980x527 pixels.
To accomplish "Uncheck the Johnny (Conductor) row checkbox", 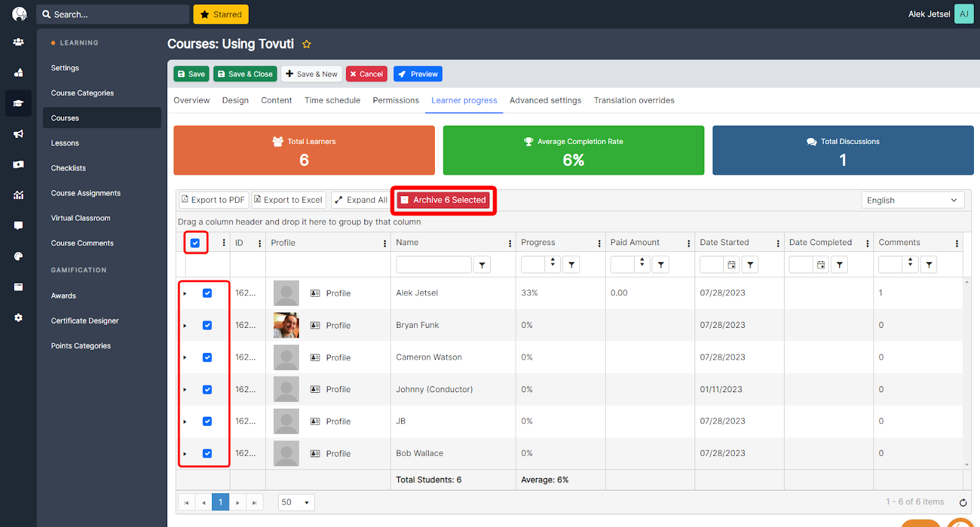I will (x=207, y=389).
